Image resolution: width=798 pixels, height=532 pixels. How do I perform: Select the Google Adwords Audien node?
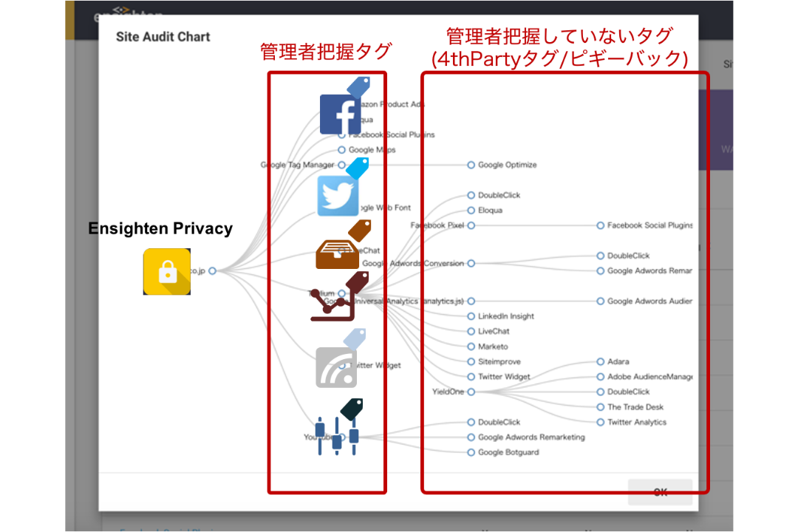[x=601, y=301]
